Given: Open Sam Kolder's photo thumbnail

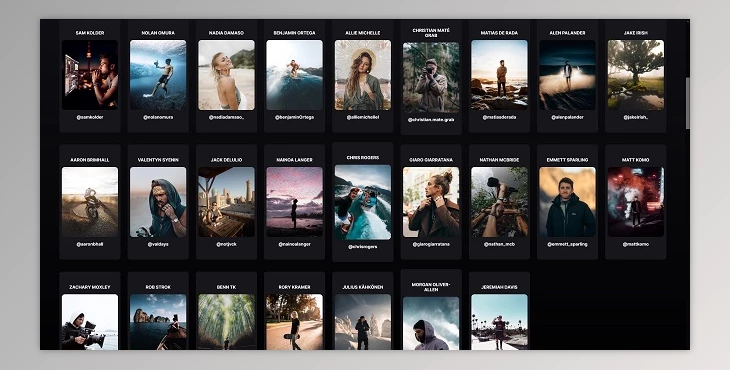Looking at the screenshot, I should [90, 75].
